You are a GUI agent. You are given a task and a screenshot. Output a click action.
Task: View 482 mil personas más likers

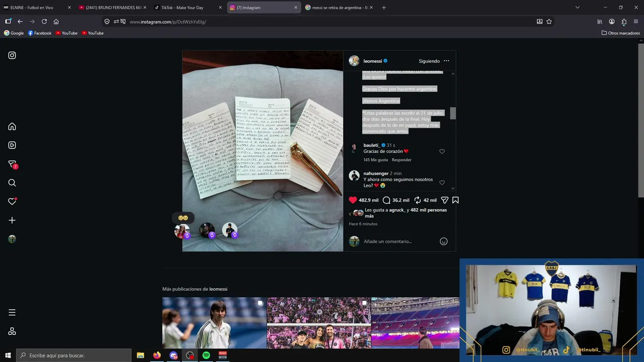click(407, 213)
